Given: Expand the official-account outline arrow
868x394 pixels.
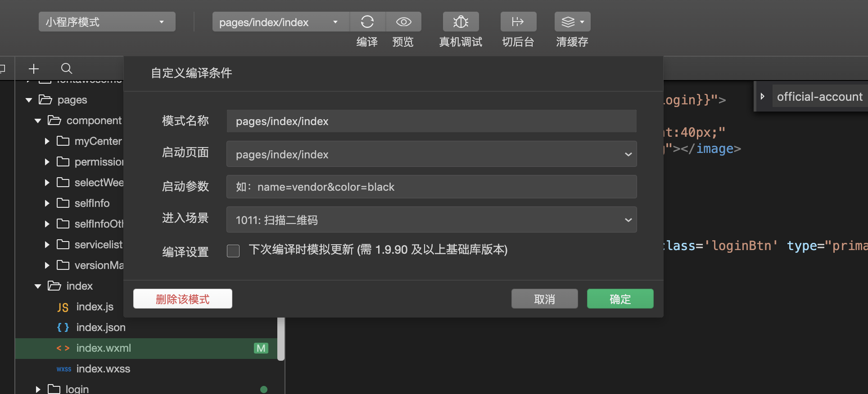Looking at the screenshot, I should pyautogui.click(x=762, y=96).
